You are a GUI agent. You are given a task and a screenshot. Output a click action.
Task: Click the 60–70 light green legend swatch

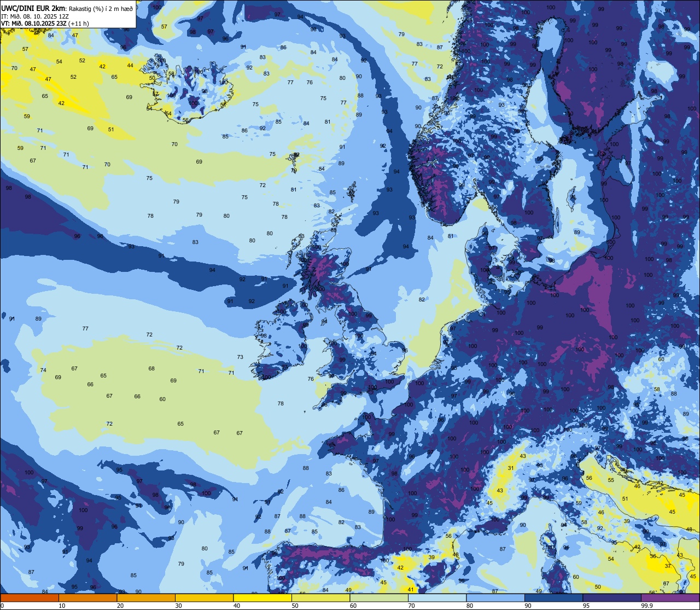click(x=379, y=597)
